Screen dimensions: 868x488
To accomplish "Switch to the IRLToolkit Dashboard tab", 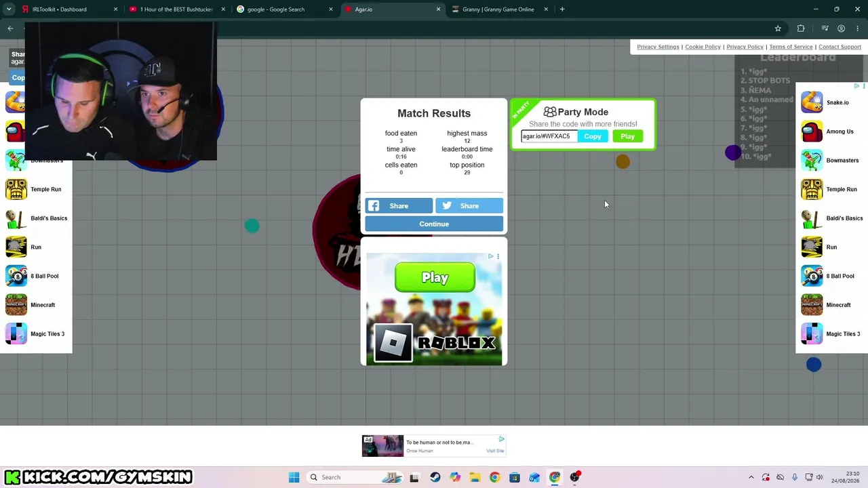I will 68,9.
